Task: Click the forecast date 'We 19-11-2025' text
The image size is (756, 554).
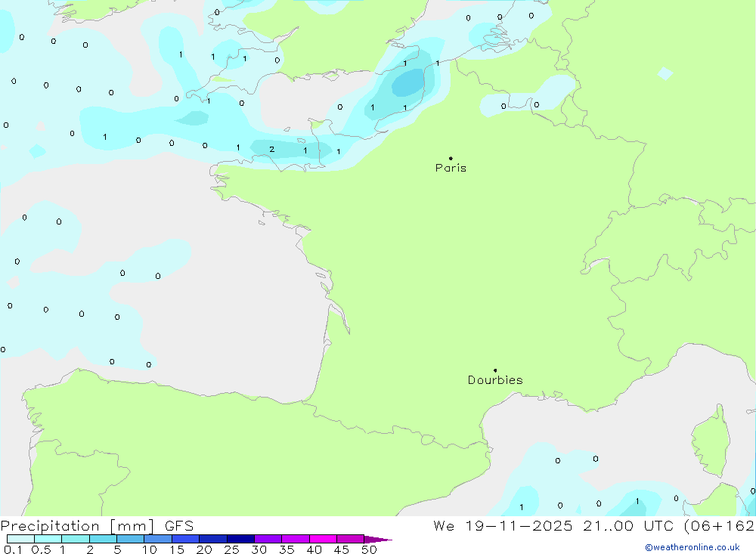Action: pos(503,526)
